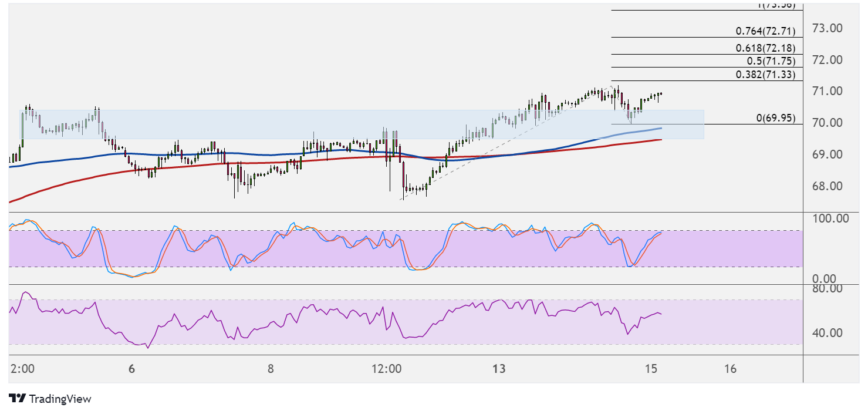This screenshot has height=414, width=868.
Task: Click the 40.00 RSI scale label
Action: pyautogui.click(x=826, y=333)
